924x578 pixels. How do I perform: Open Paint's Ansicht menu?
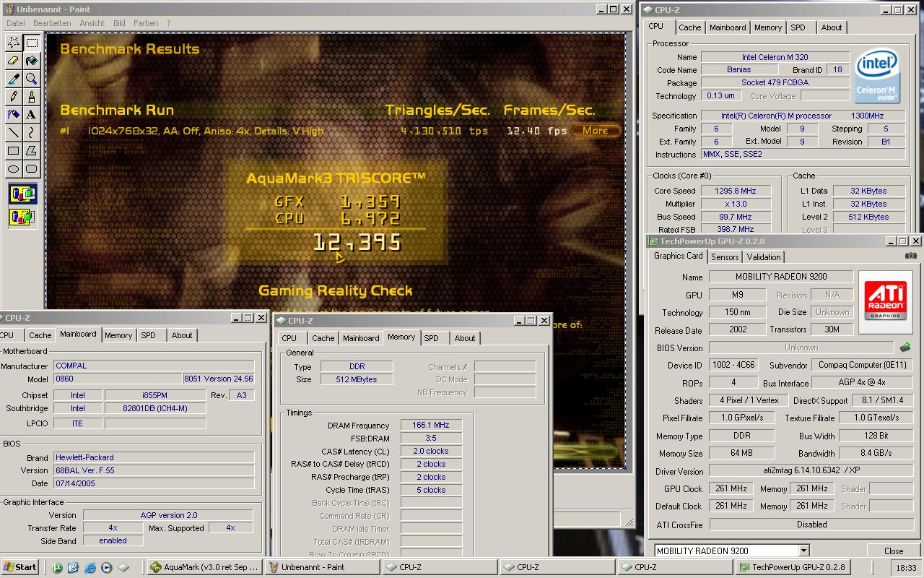[92, 23]
